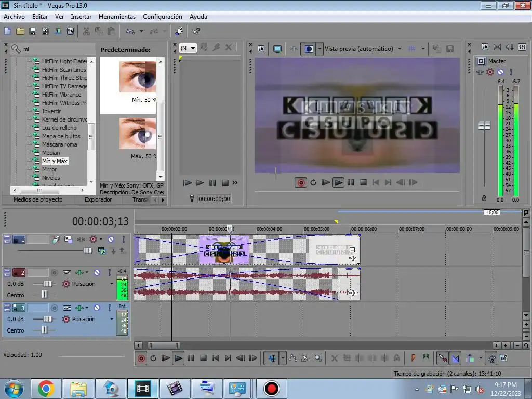Mute video track 1

[111, 239]
